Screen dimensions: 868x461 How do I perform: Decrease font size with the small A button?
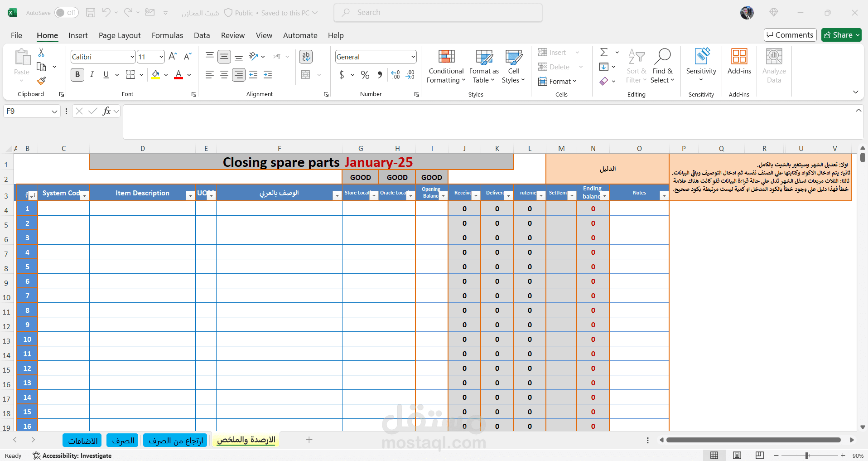coord(187,57)
